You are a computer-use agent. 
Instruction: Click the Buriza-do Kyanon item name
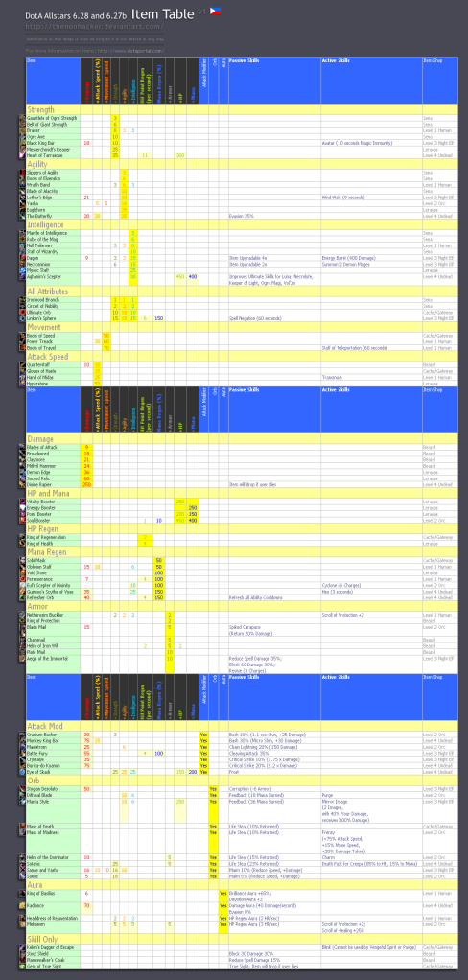pos(44,765)
